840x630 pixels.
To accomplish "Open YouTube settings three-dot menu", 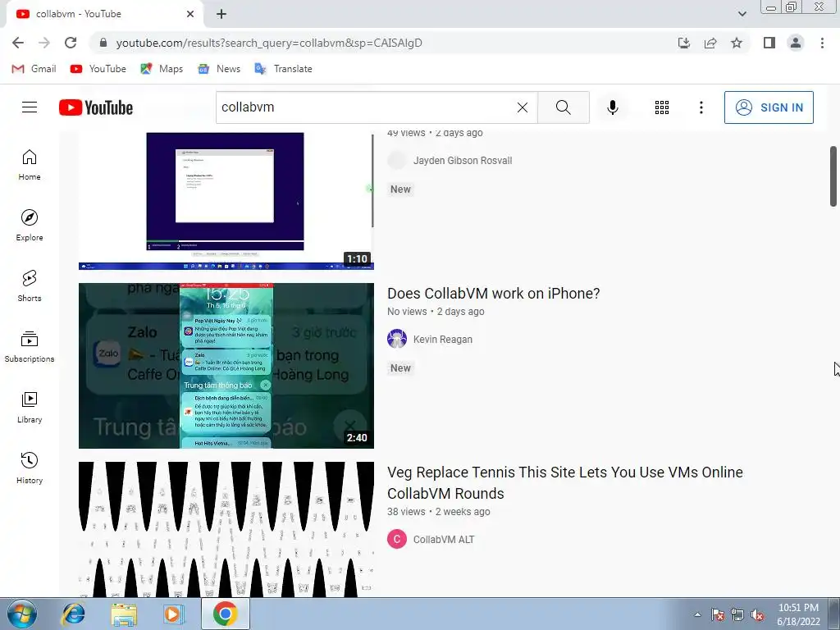I will tap(701, 107).
